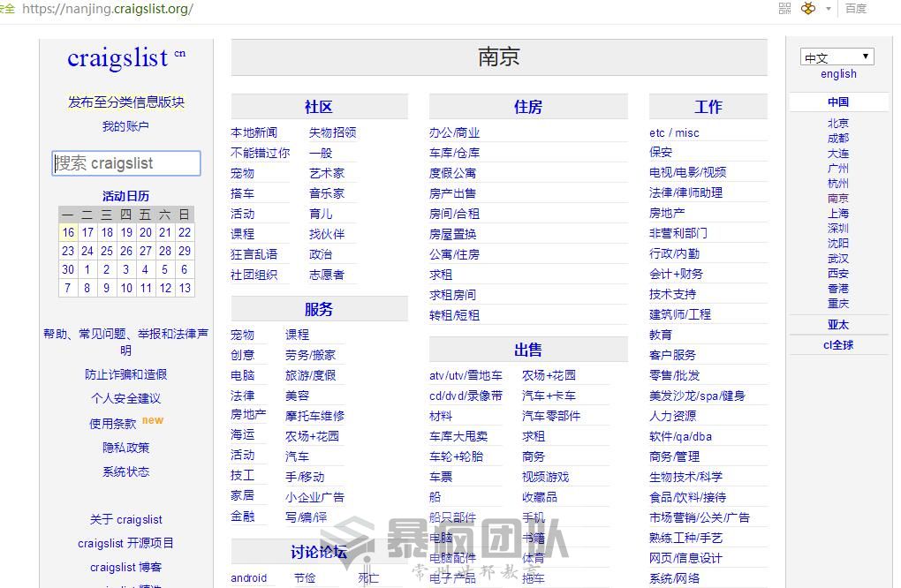
Task: Open 会计+财务 jobs link
Action: coord(677,274)
